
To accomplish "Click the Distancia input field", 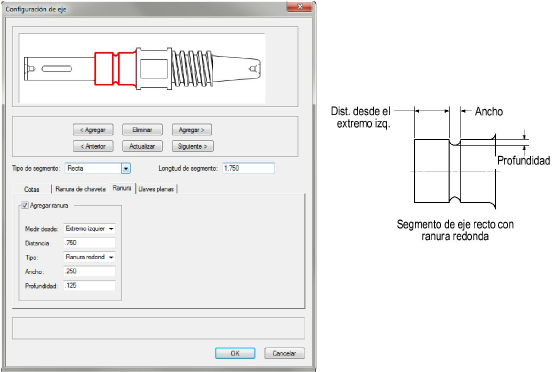I will 89,243.
